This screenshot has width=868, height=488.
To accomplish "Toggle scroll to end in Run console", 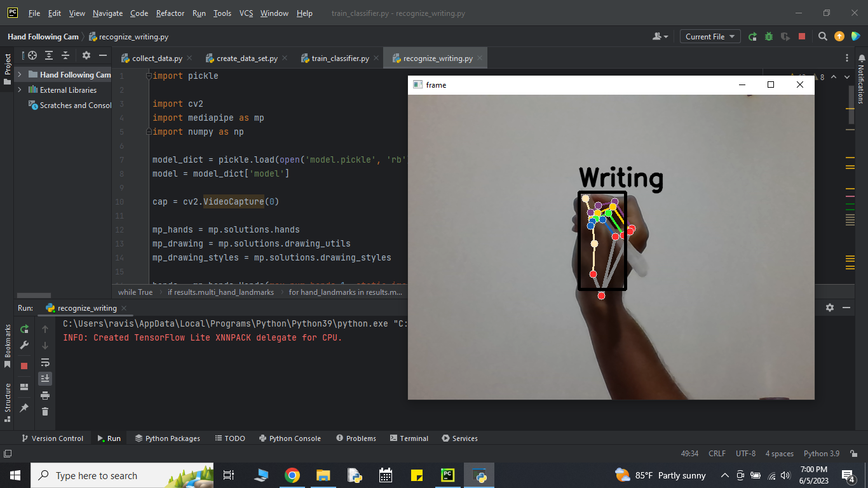I will click(x=45, y=379).
